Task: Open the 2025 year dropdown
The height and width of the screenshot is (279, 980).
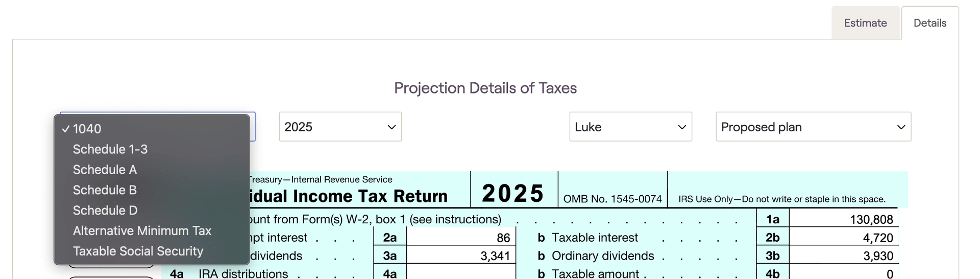Action: pyautogui.click(x=340, y=127)
